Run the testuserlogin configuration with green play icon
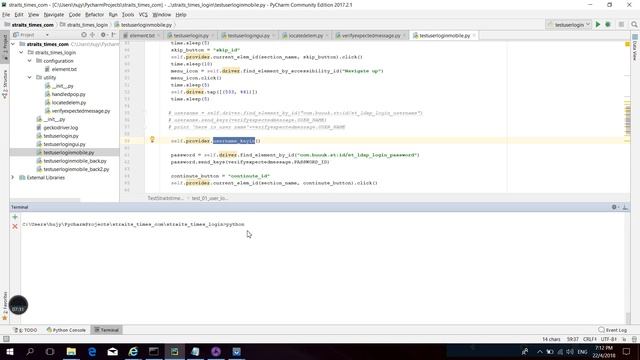Screen dimensions: 640x360 pos(598,24)
